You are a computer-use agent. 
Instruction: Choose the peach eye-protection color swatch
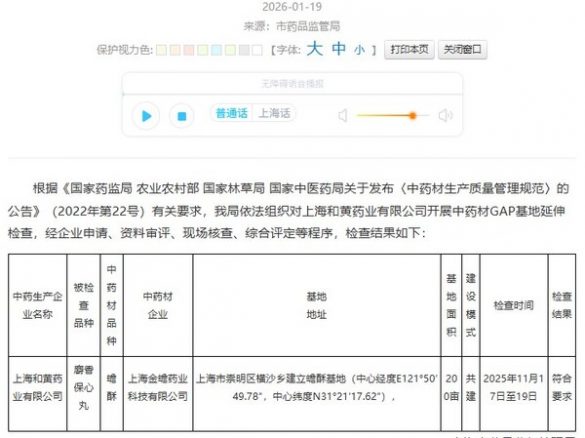click(x=175, y=50)
